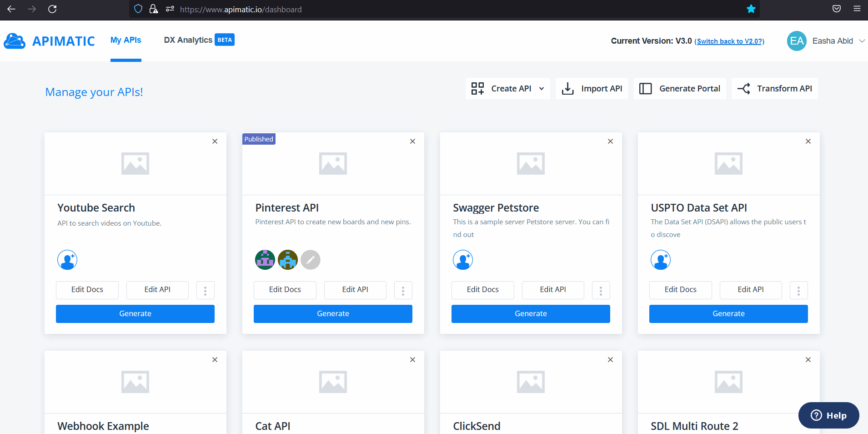The width and height of the screenshot is (868, 434).
Task: Open Edit Docs for Swagger Petstore
Action: point(482,290)
